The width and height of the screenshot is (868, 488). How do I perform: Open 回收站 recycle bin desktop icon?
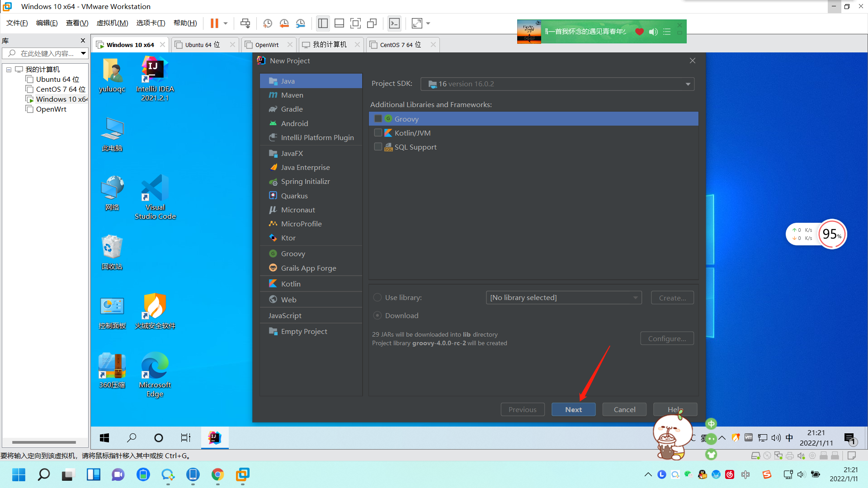(112, 252)
